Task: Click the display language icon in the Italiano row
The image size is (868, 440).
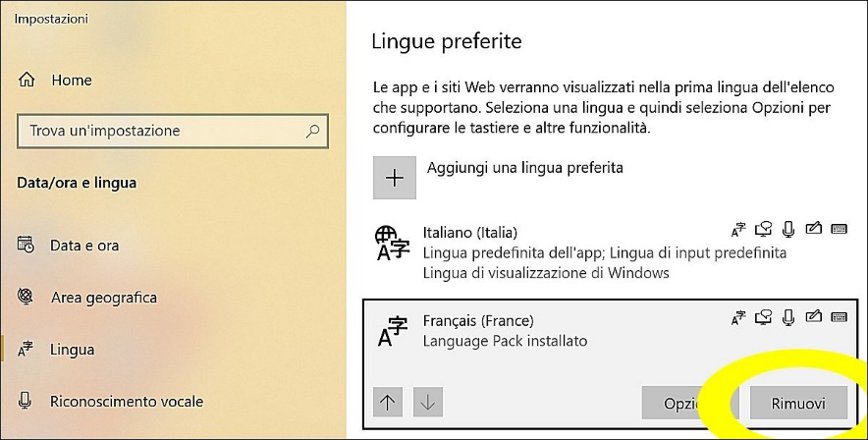Action: 738,230
